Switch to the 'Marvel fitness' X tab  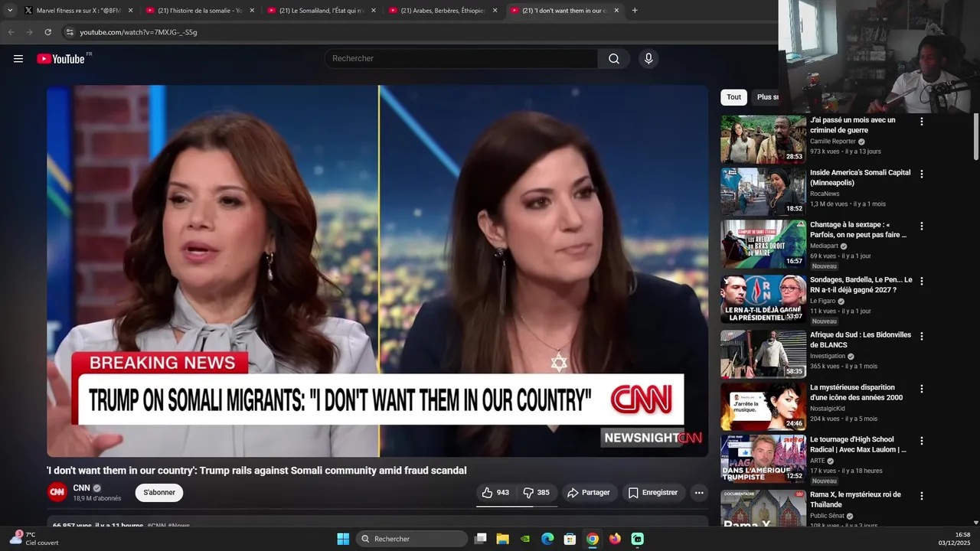77,11
